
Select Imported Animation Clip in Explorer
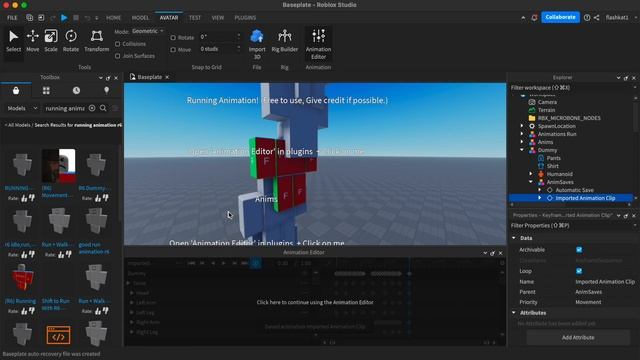click(585, 198)
